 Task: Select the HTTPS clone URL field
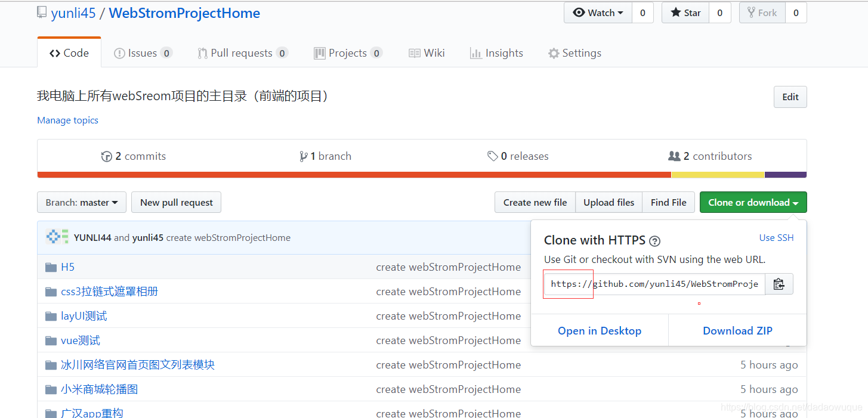654,284
